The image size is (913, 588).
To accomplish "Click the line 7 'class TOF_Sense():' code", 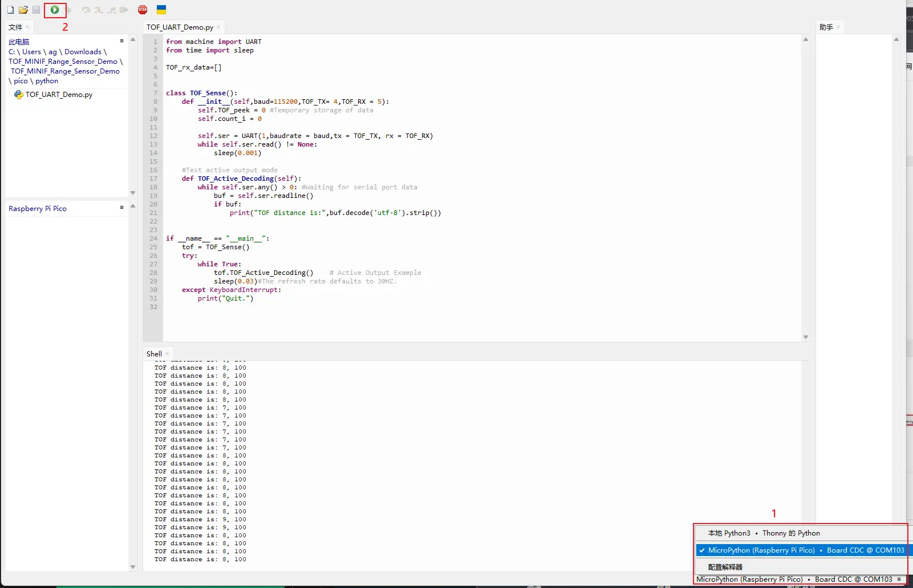I will pos(201,93).
